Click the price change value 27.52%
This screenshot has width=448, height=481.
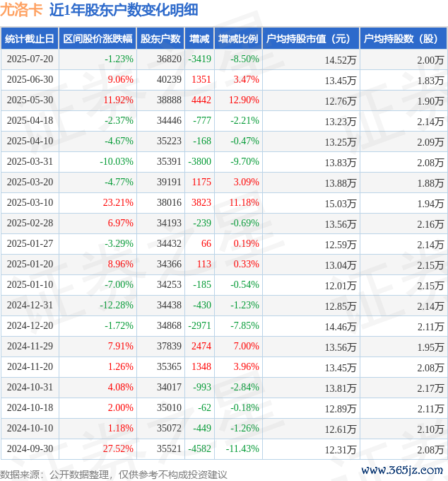click(x=118, y=448)
